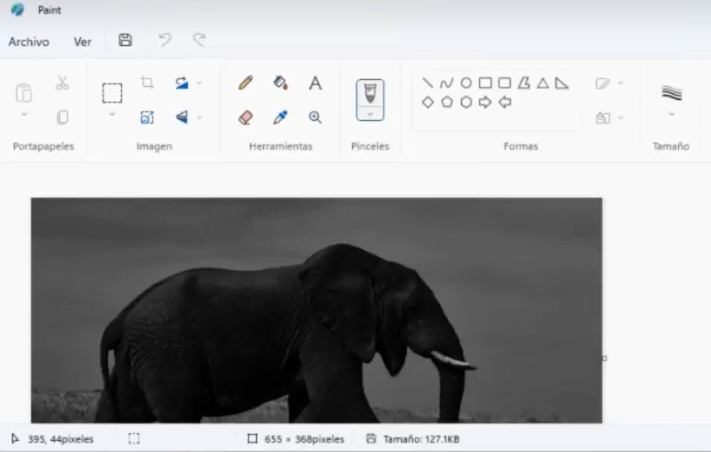Pick the Color picker eyedropper tool
Viewport: 711px width, 452px height.
coord(280,117)
